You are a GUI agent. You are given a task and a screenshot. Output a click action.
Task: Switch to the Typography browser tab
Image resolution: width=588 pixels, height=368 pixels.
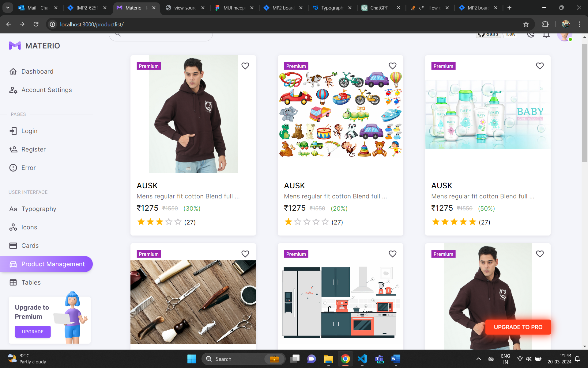tap(332, 8)
